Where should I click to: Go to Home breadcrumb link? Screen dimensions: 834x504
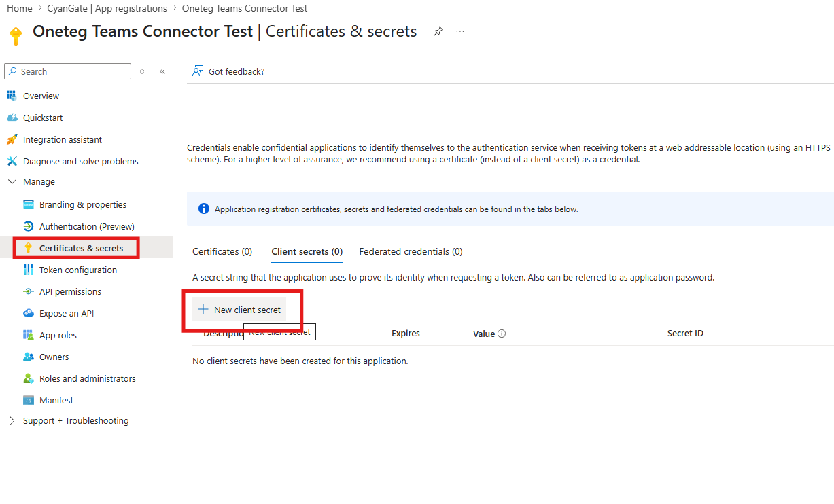coord(20,8)
